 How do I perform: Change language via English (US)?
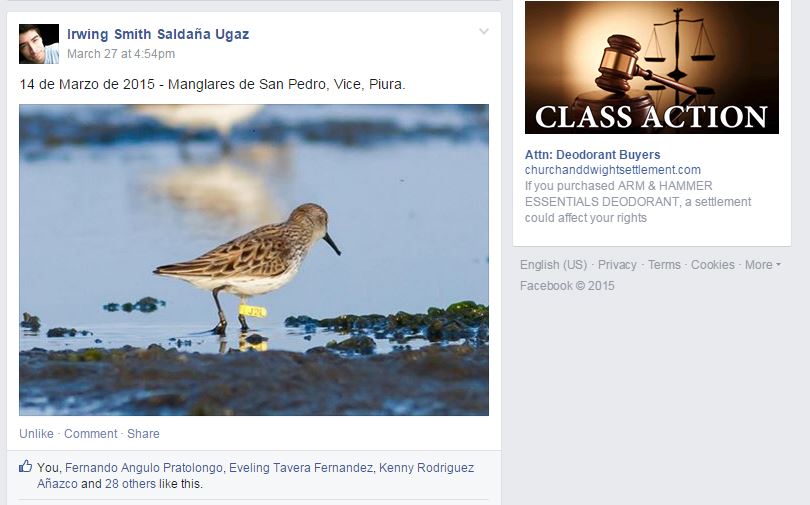click(553, 264)
